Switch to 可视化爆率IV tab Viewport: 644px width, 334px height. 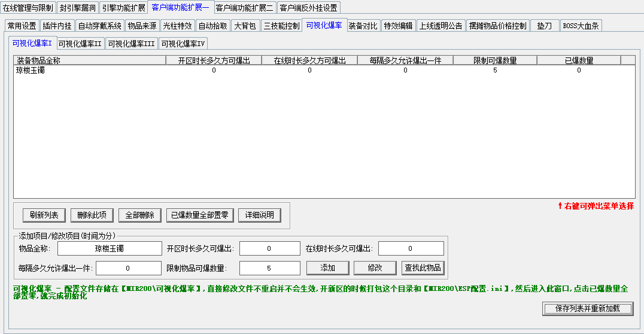pyautogui.click(x=183, y=44)
